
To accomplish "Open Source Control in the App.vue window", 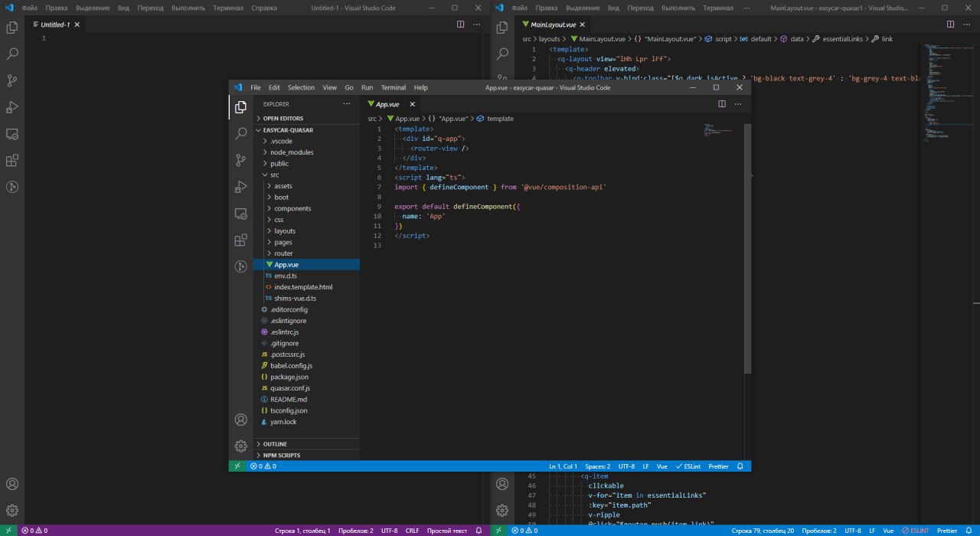I will pos(240,160).
